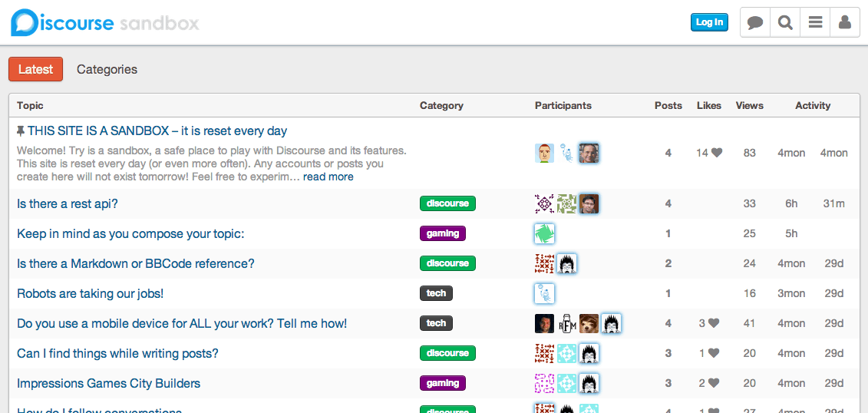868x413 pixels.
Task: Switch to the Latest tab
Action: tap(35, 69)
